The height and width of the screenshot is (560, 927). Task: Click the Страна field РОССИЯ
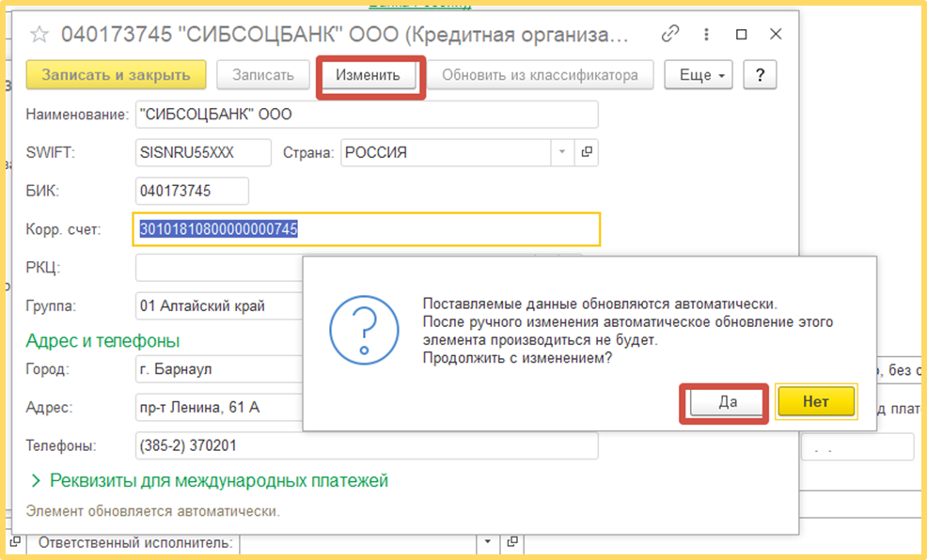click(447, 152)
